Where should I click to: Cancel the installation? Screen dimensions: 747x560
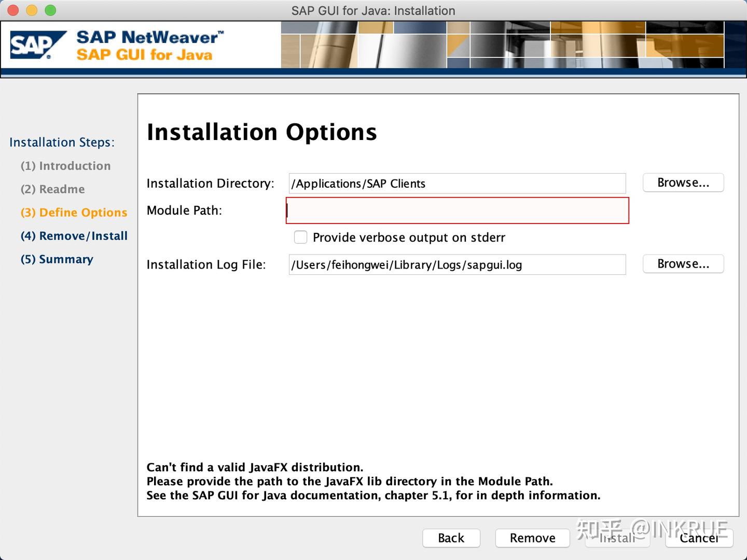point(699,538)
